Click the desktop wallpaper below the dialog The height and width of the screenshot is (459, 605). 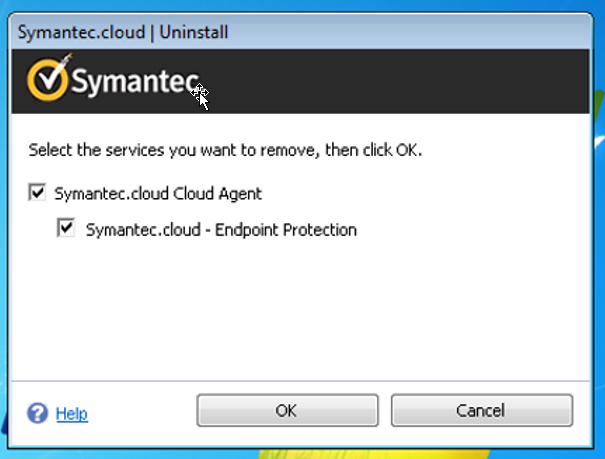pyautogui.click(x=301, y=454)
